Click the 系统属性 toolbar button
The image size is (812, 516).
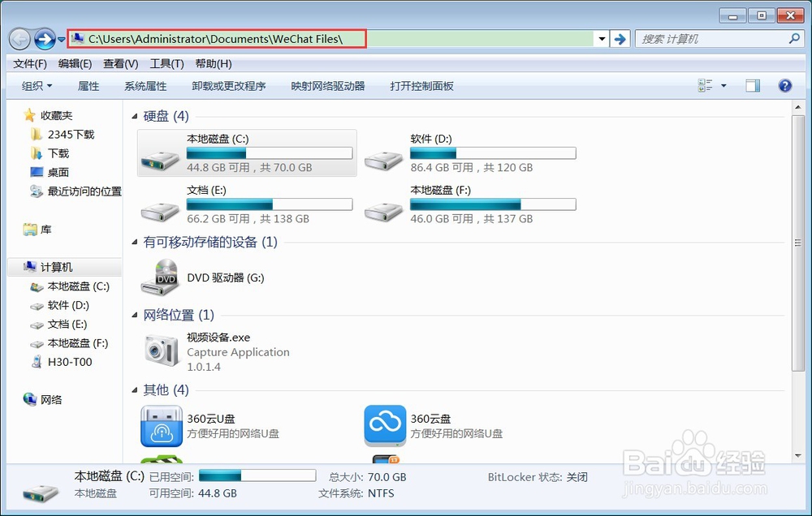[145, 86]
